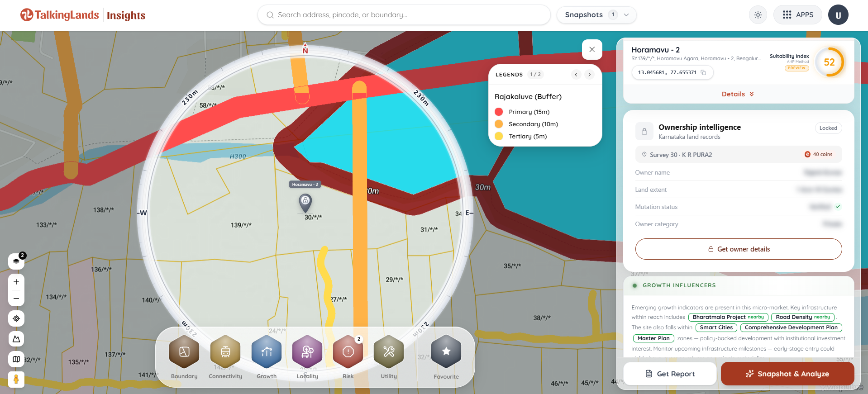Go to previous legend page

[576, 75]
